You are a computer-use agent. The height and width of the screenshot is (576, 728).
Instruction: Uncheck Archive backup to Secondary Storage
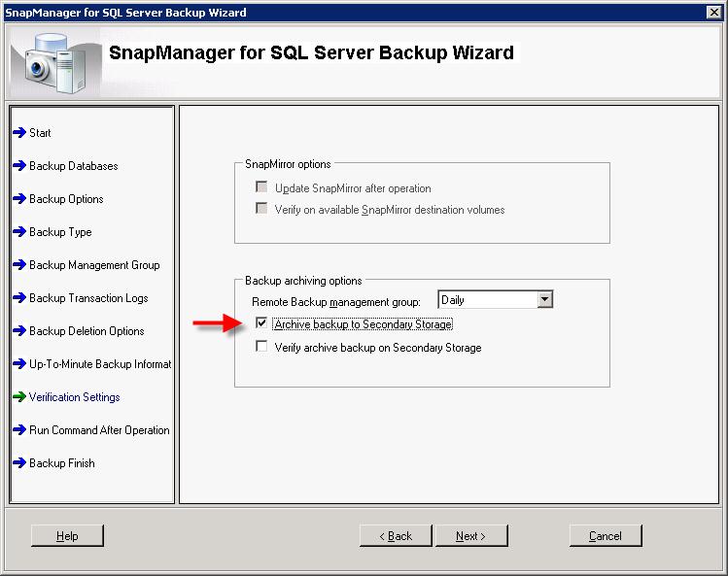[261, 322]
